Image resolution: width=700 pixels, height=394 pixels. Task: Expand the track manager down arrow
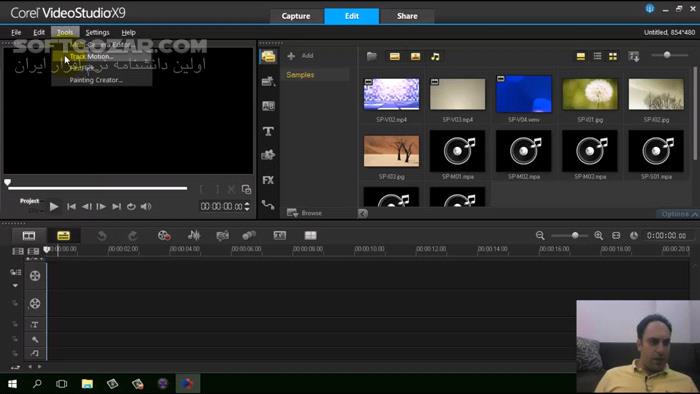coord(15,285)
